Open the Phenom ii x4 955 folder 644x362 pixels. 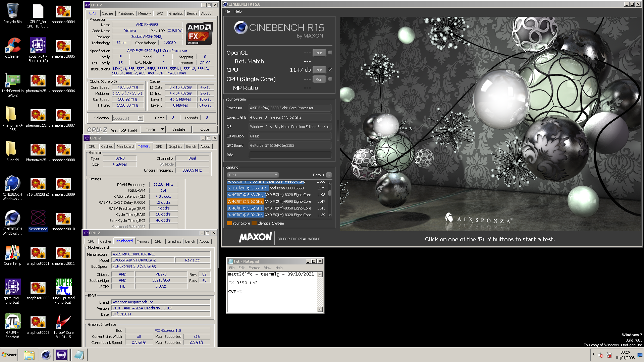tap(12, 119)
